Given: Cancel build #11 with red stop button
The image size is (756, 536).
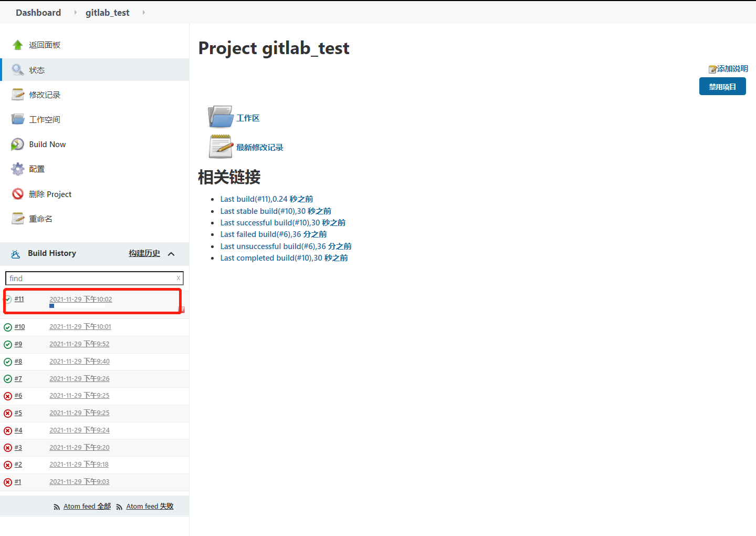Looking at the screenshot, I should click(x=182, y=310).
